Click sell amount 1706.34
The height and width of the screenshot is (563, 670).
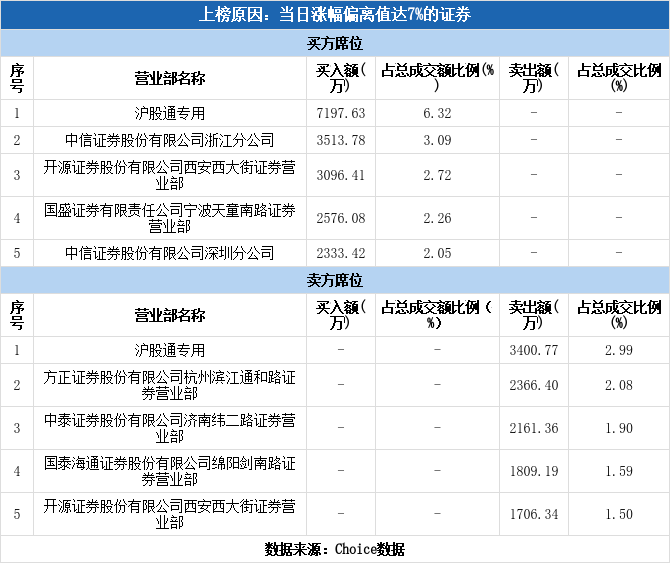click(534, 514)
